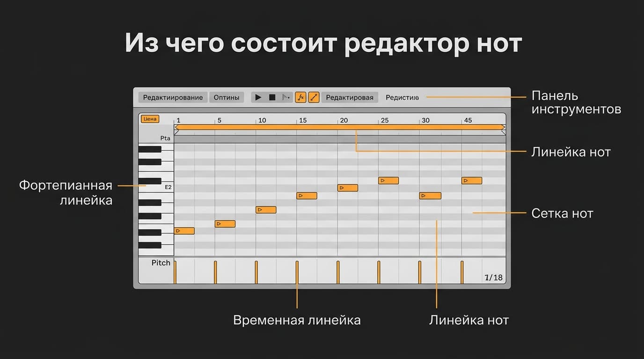644x359 pixels.
Task: Adjust the Pitch lane marker at bar 20
Action: tap(338, 272)
